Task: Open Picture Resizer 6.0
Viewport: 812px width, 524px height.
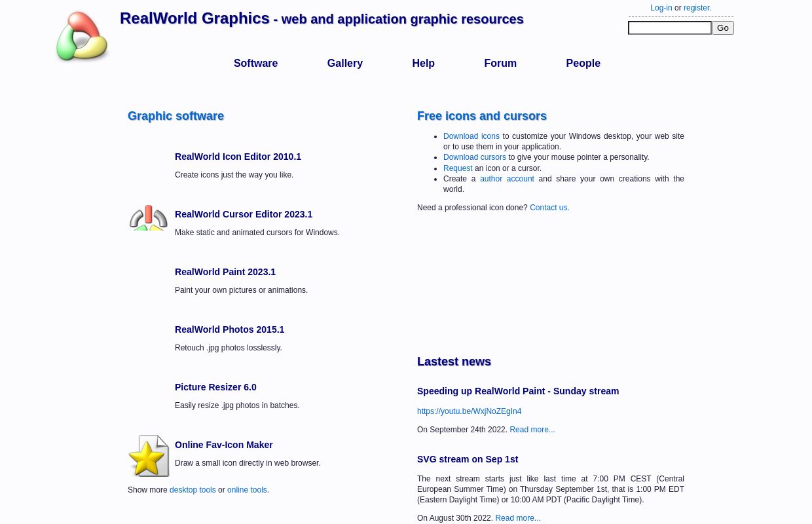Action: point(215,387)
